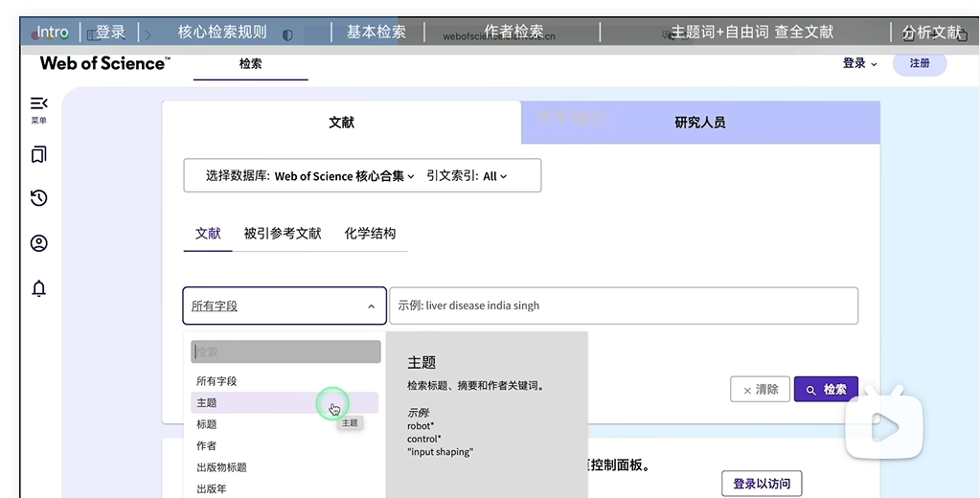Collapse the 所有字段 field selector
Screen dimensions: 980x498
[x=285, y=306]
